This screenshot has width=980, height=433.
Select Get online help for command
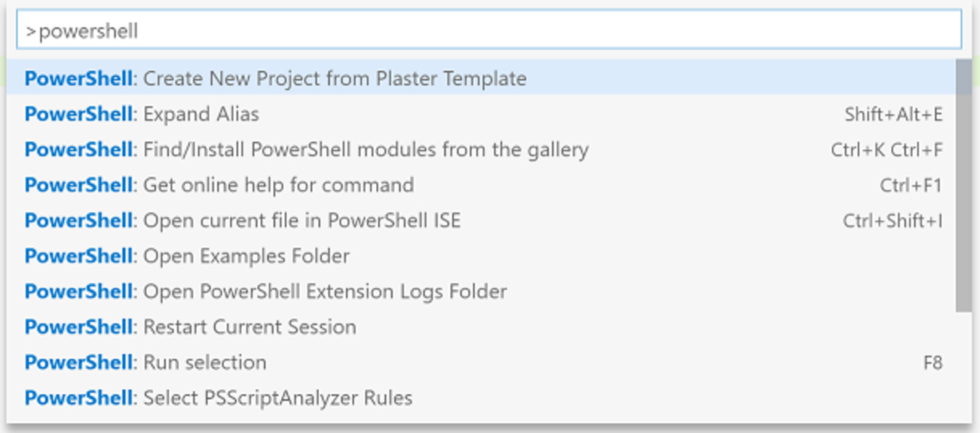219,185
